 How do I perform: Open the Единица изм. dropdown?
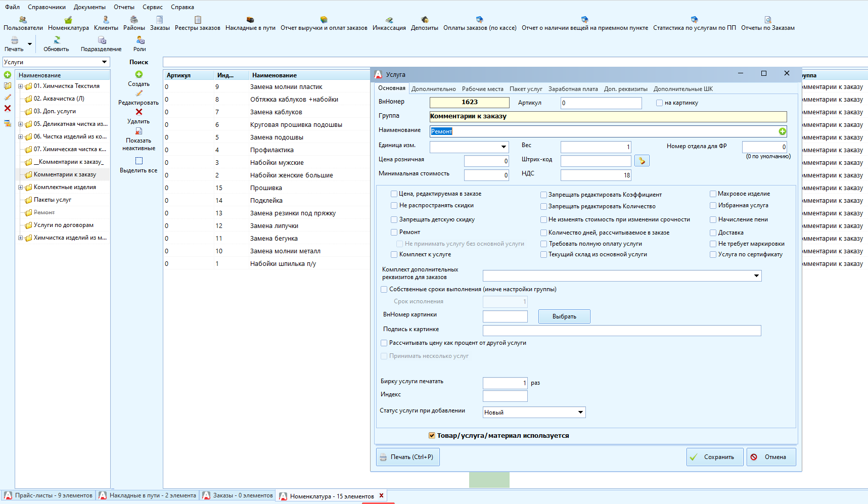[504, 147]
